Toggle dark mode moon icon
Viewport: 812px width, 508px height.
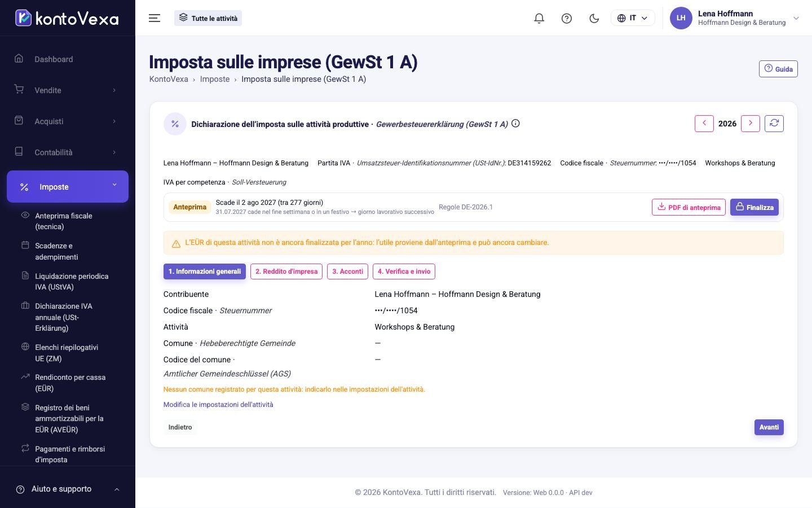point(594,18)
